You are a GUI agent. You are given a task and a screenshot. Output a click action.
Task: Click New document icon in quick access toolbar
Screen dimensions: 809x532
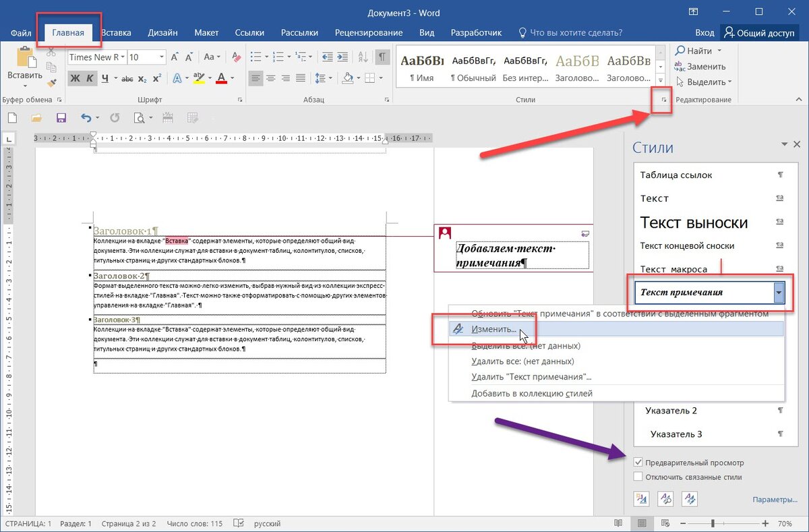click(x=12, y=118)
